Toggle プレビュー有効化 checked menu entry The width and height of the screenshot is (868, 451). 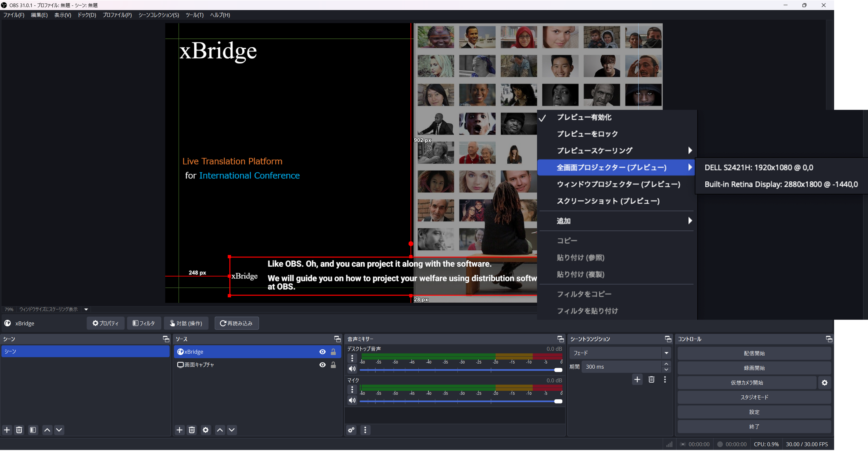click(584, 117)
